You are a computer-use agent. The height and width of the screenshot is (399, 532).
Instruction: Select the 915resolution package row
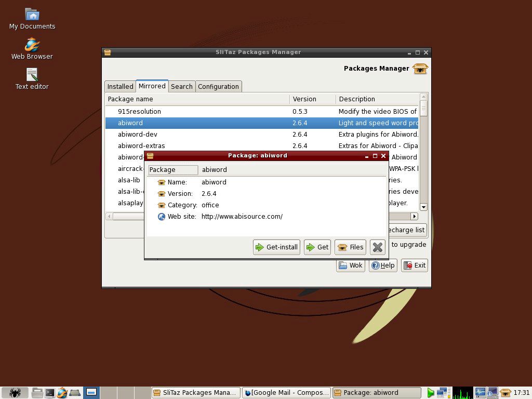click(262, 112)
